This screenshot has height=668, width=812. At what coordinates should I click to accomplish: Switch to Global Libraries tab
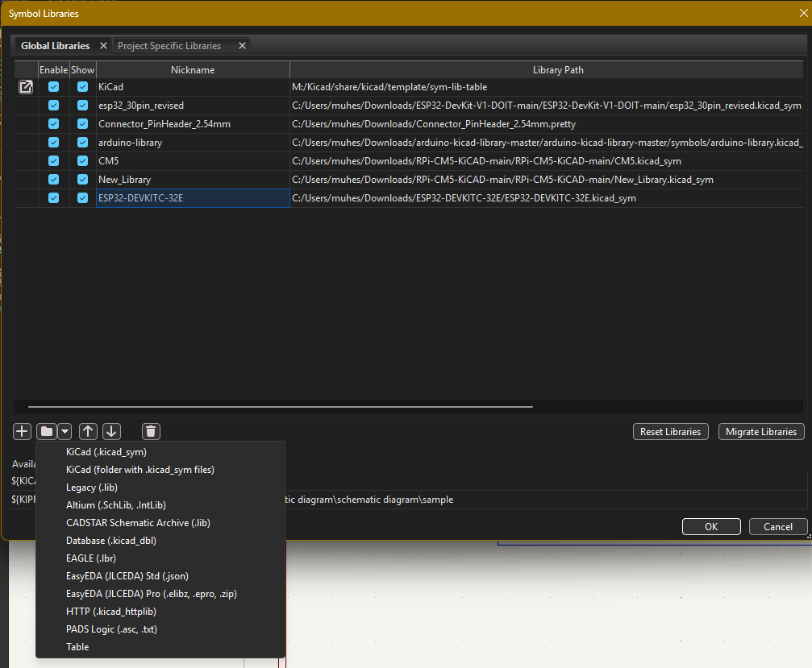coord(55,46)
